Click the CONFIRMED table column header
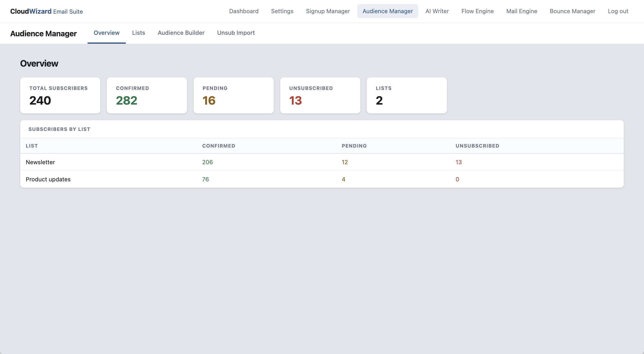 click(x=219, y=146)
